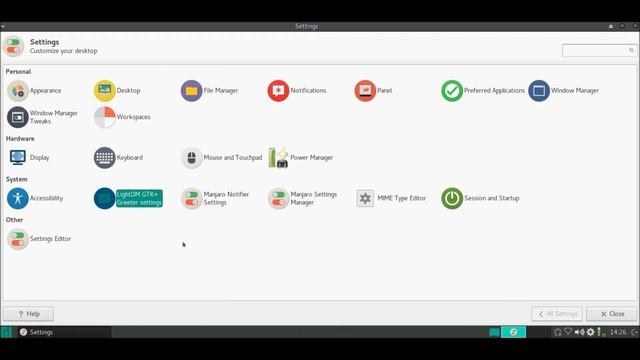This screenshot has width=640, height=360.
Task: Click the All Settings button
Action: (557, 314)
